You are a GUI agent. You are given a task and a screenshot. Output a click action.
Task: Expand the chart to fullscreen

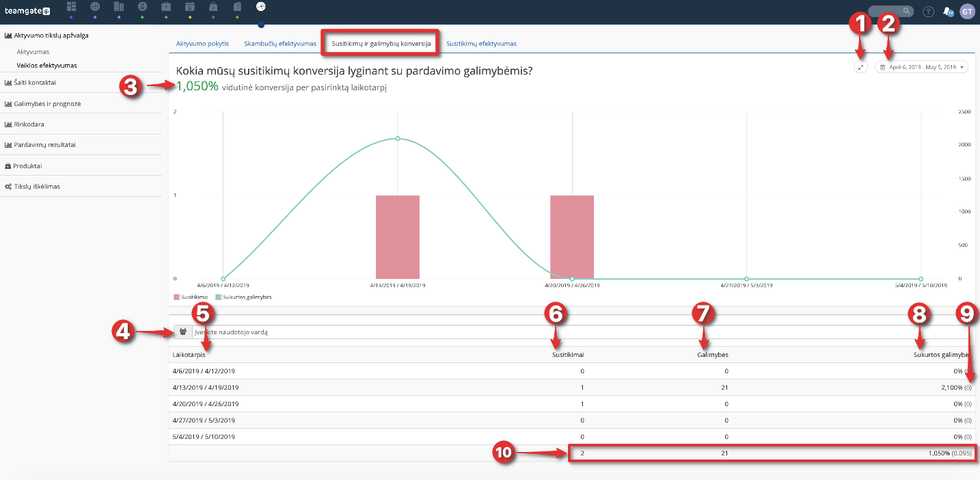(861, 67)
